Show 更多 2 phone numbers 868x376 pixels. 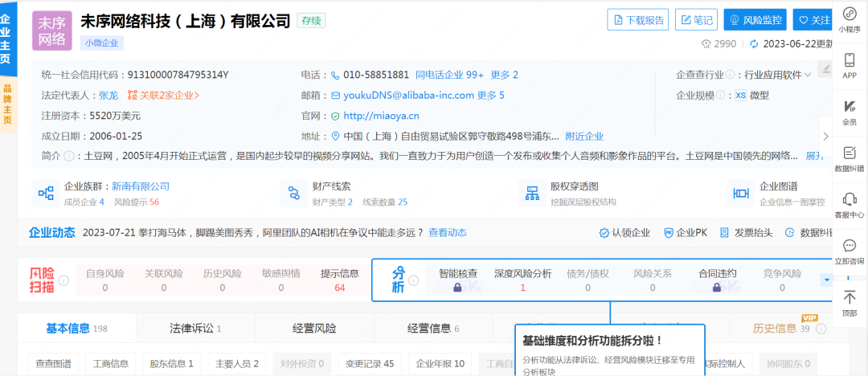click(x=504, y=75)
